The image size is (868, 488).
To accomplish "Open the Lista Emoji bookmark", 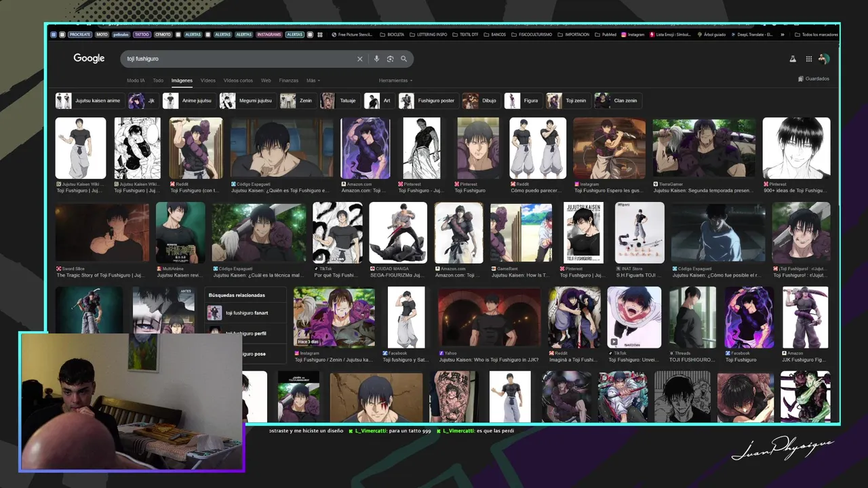I will (671, 35).
